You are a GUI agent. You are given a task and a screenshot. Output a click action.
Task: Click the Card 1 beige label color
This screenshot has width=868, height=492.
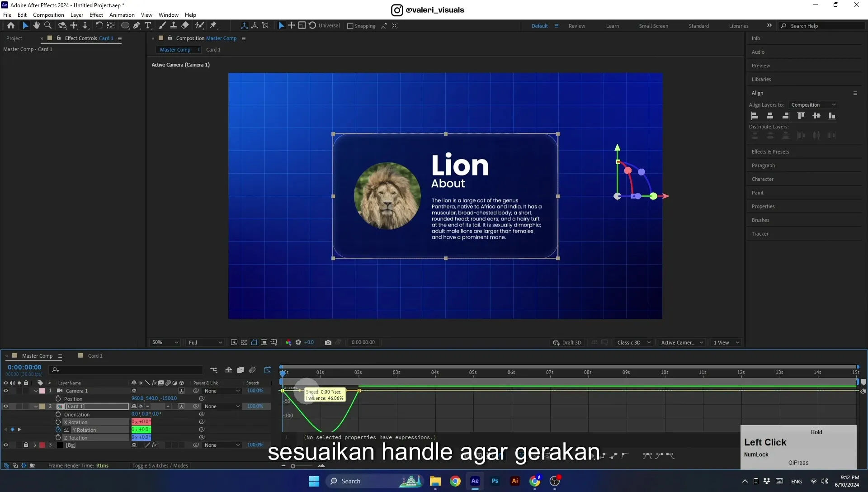click(x=42, y=406)
